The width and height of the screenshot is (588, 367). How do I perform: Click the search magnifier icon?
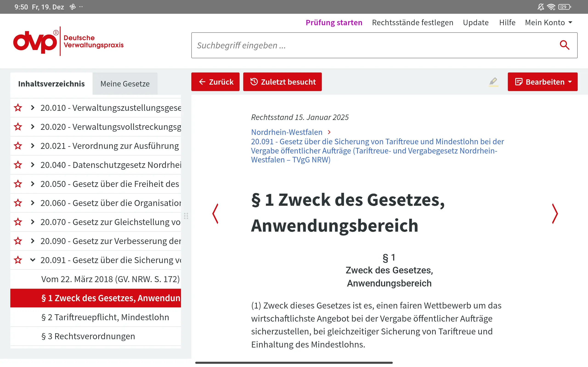pyautogui.click(x=564, y=45)
